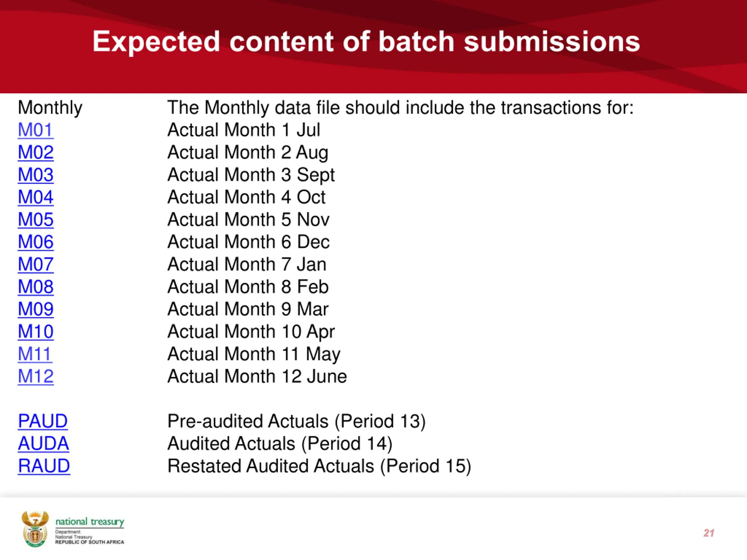Screen dimensions: 747x560
Task: Click the AUDA audited actuals link
Action: point(43,444)
